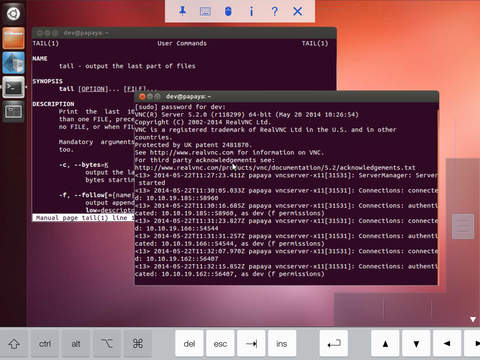Click the 'Copyright (C) 2002-2014 RealVNC Ltd.' line
Screen dimensions: 480x360
(202, 122)
